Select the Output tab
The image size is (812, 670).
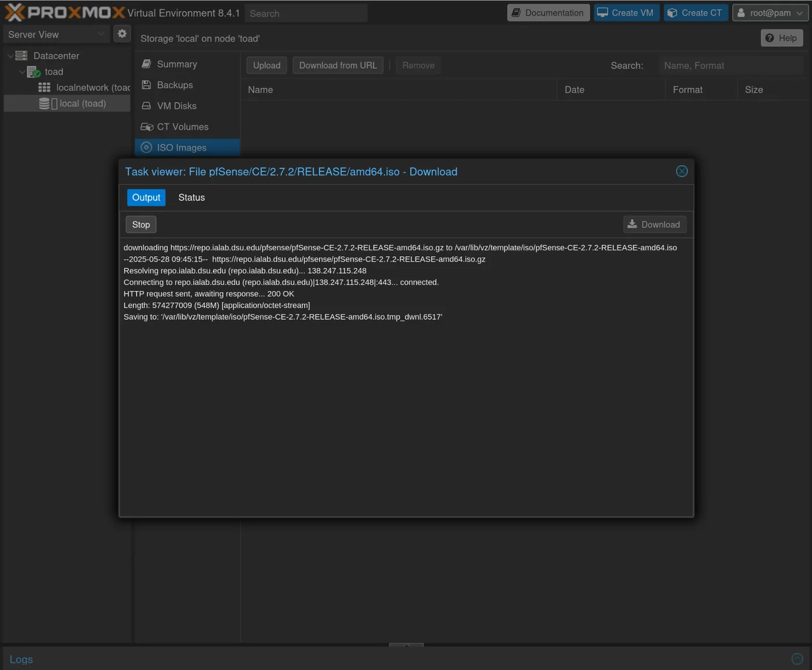click(146, 198)
